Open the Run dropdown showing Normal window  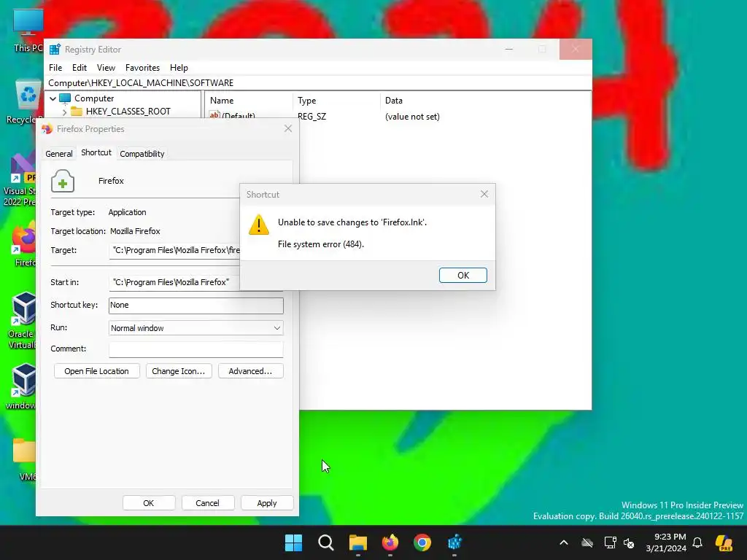(x=196, y=328)
